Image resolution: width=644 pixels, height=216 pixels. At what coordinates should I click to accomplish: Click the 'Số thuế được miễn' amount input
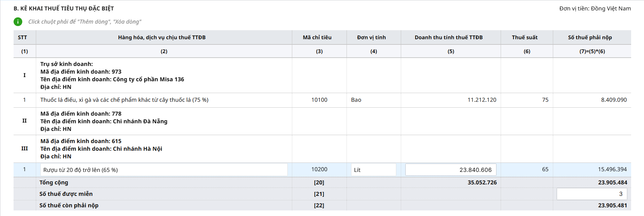[591, 194]
